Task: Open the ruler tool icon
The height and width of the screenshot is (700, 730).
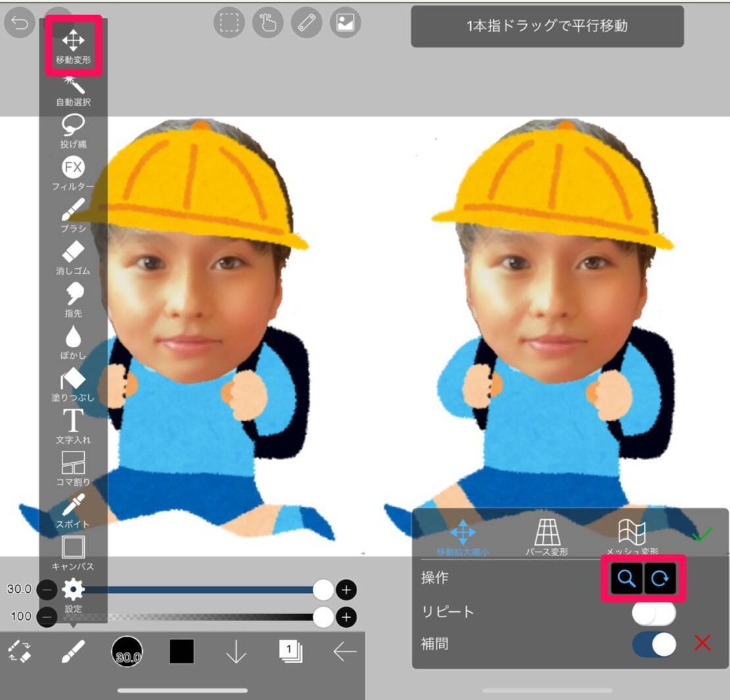Action: tap(306, 22)
